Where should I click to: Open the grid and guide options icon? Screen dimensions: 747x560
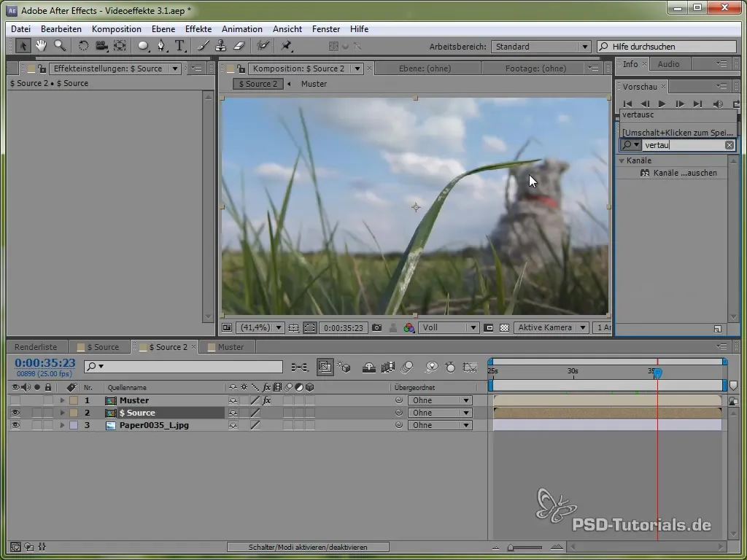[x=293, y=327]
